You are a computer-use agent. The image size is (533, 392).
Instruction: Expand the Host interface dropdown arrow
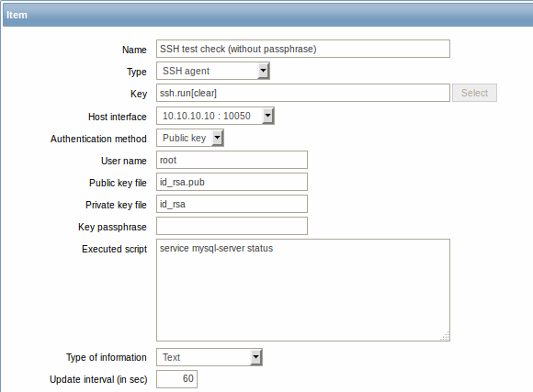[267, 116]
